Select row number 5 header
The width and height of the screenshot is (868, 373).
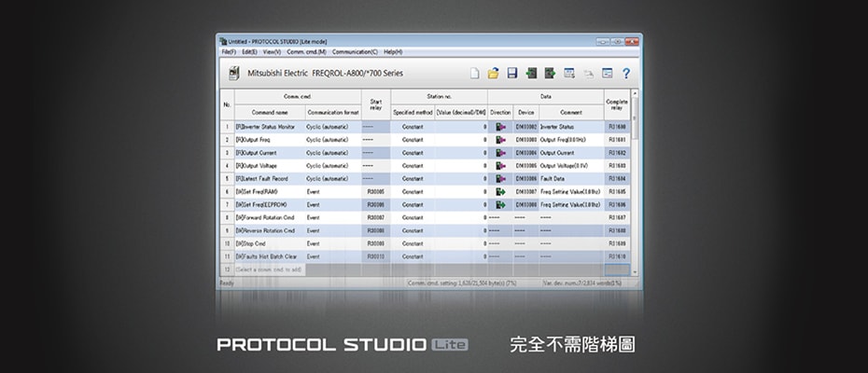226,178
